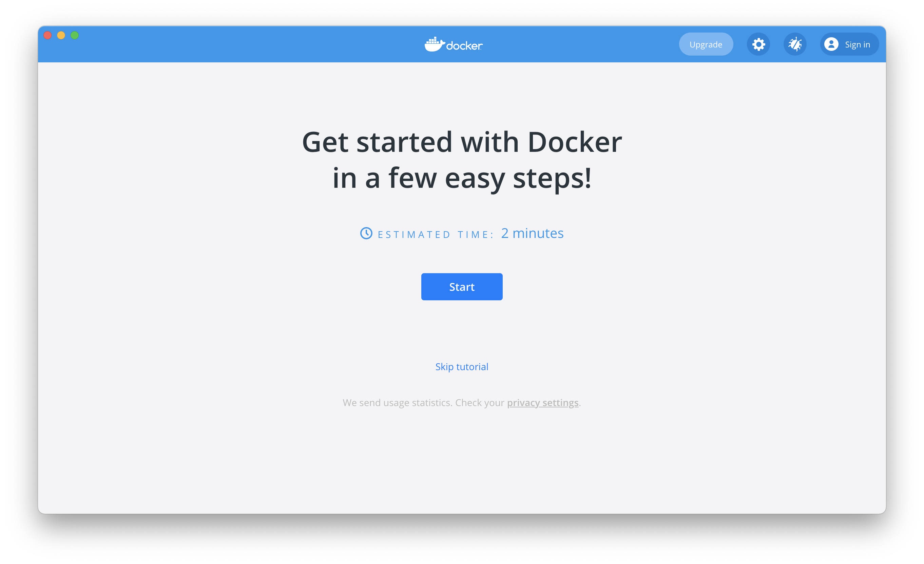The width and height of the screenshot is (924, 564).
Task: Click the Sign in account icon
Action: tap(828, 44)
